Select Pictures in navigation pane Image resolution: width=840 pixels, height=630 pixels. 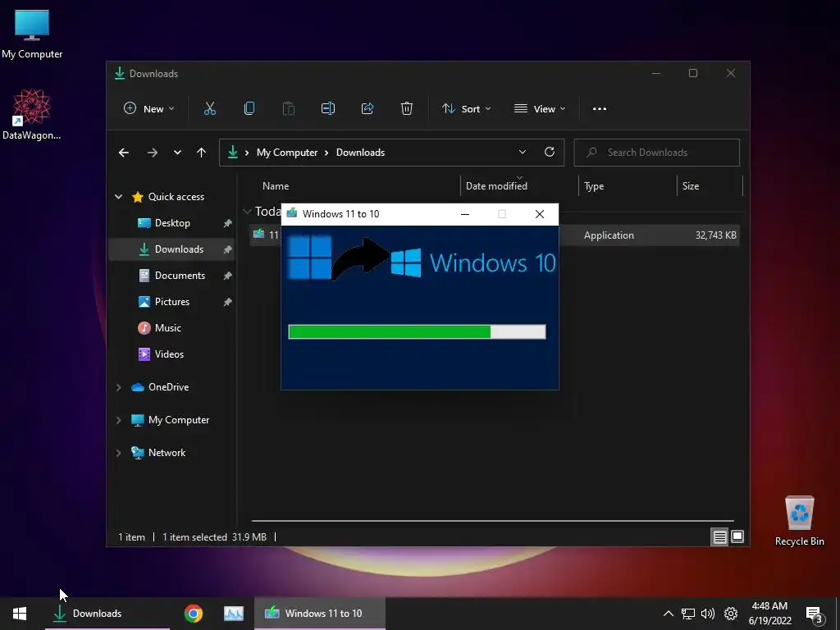pyautogui.click(x=172, y=302)
